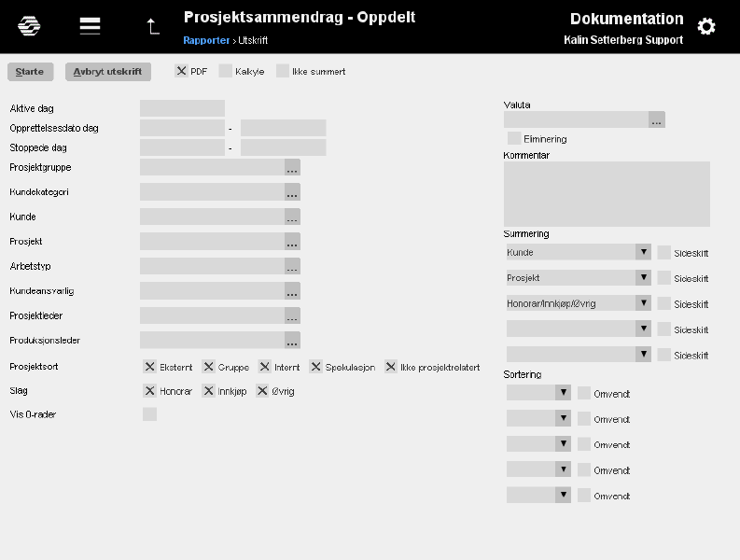Start the report with Starte button
The height and width of the screenshot is (560, 740).
pos(30,72)
